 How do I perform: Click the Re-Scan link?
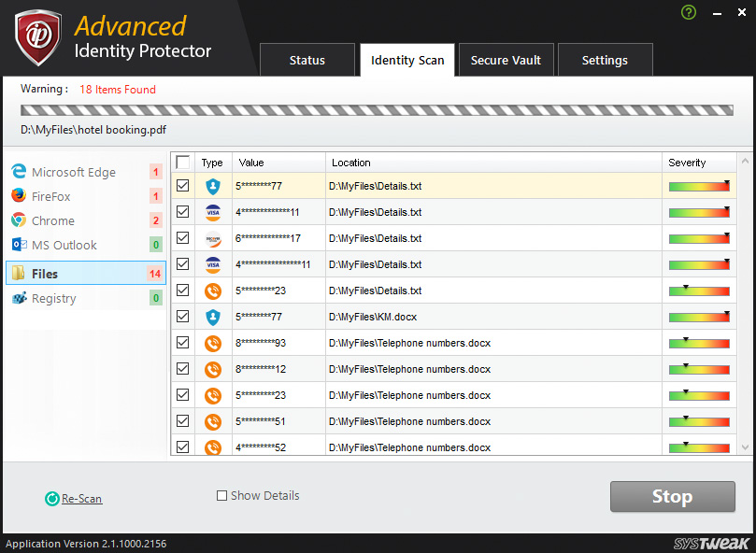pyautogui.click(x=81, y=499)
